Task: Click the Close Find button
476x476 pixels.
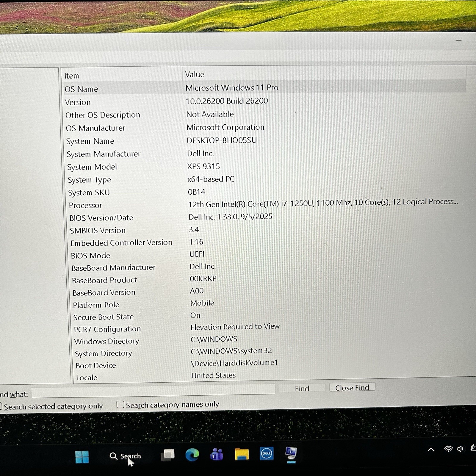Action: (352, 388)
